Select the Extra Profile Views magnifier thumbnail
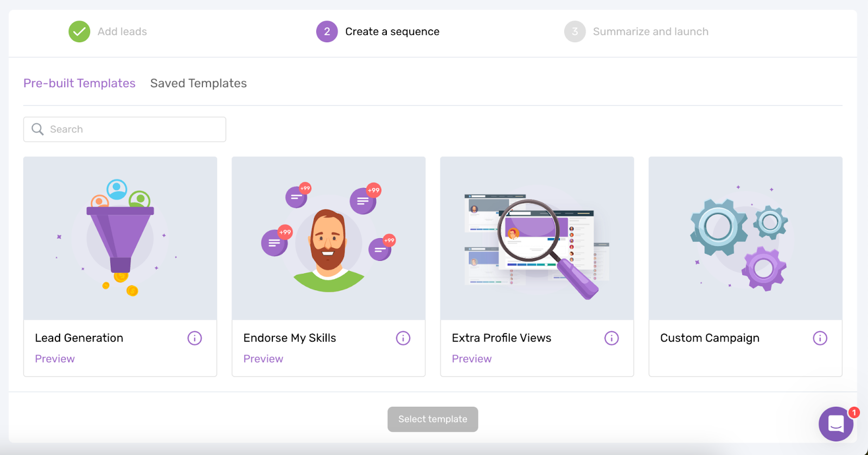 tap(537, 239)
